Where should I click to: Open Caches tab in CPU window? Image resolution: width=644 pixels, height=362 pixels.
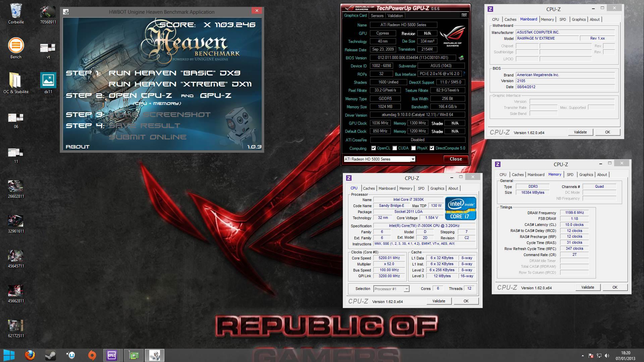tap(369, 188)
